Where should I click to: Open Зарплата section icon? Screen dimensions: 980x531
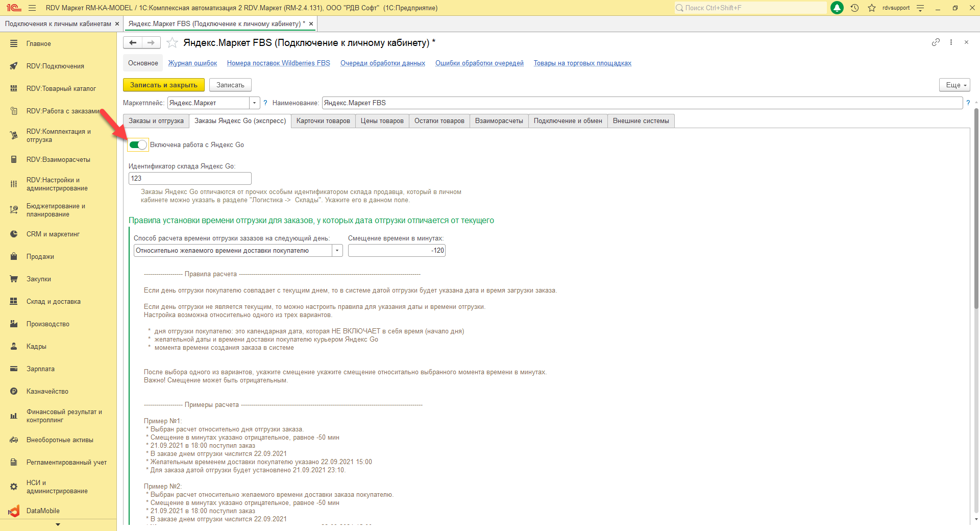[14, 369]
